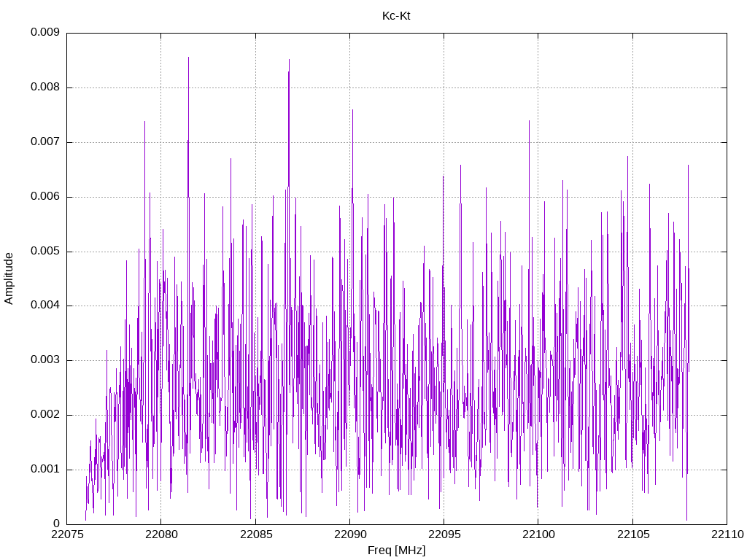Click the x-axis tick label 22090
The image size is (747, 560).
point(349,534)
